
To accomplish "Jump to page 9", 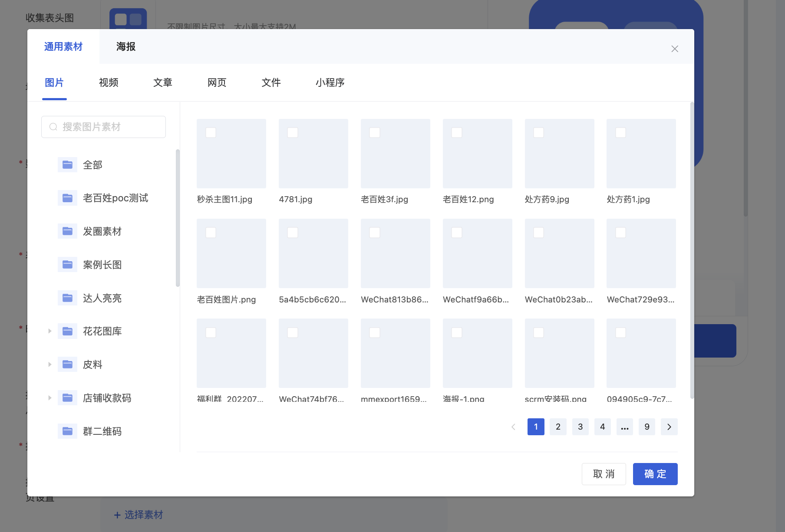I will (x=647, y=427).
